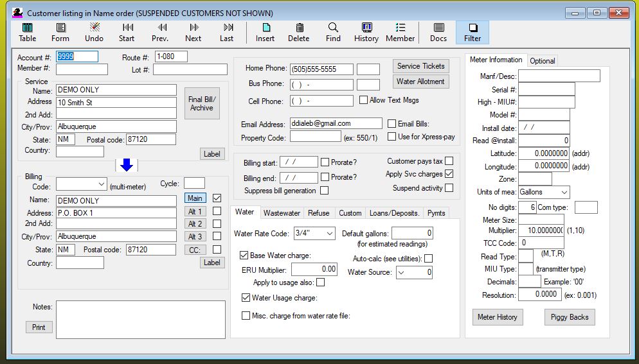This screenshot has height=364, width=639.
Task: Click the Email Address input field
Action: coord(336,123)
